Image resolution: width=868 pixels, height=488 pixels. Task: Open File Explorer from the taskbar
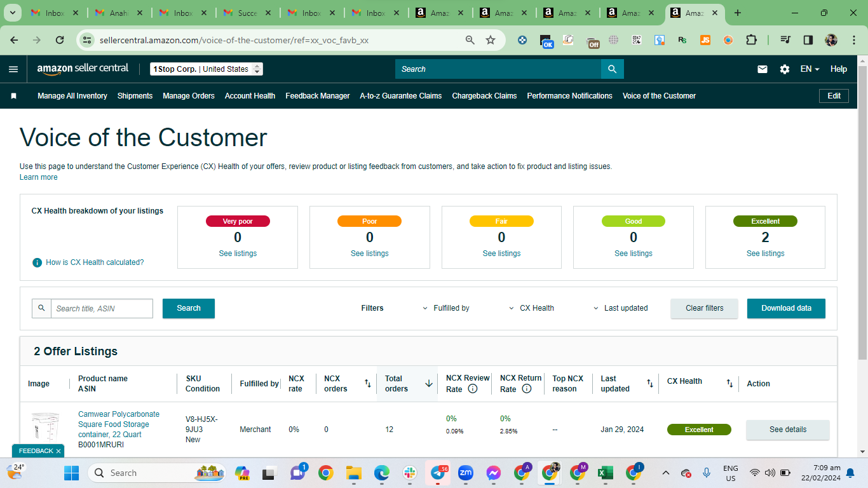(353, 473)
